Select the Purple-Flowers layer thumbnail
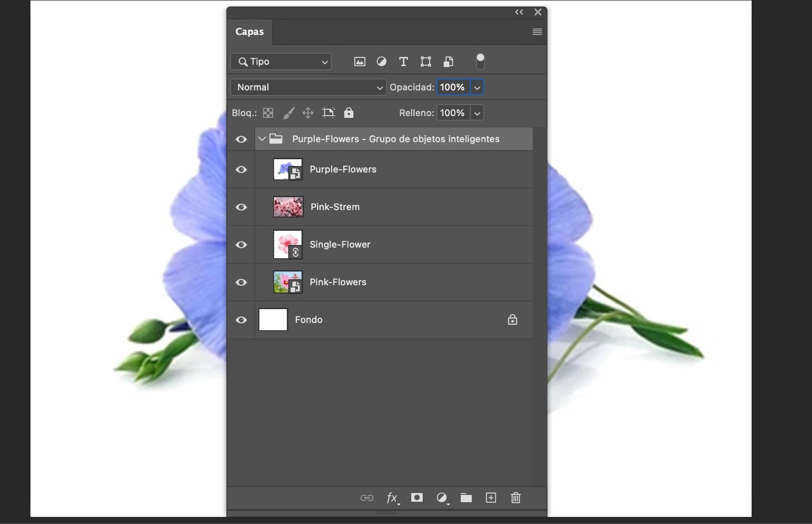This screenshot has height=524, width=812. point(288,169)
